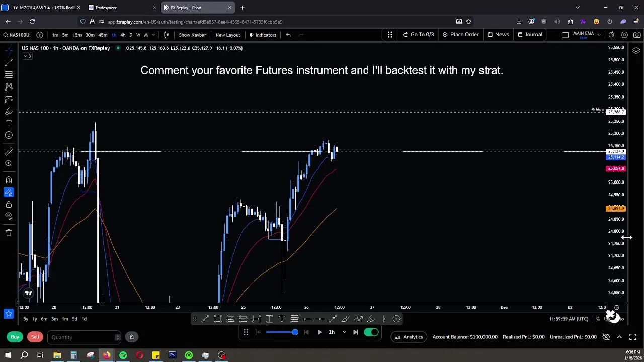This screenshot has width=644, height=362.
Task: Open the emoji icons tool
Action: (9, 135)
